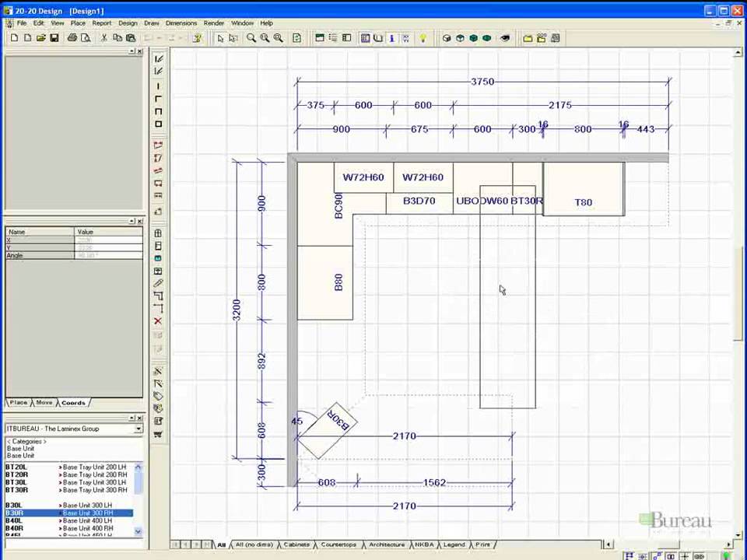This screenshot has height=560, width=747.
Task: Click the red X delete tool
Action: [158, 321]
